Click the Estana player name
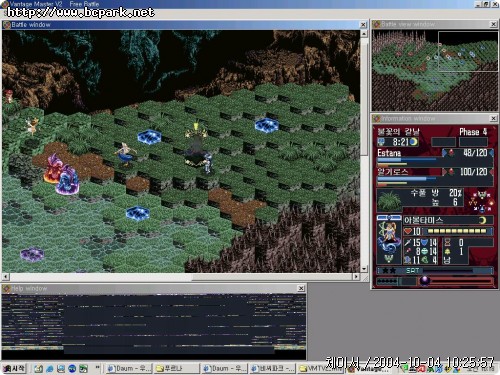Viewport: 500px width, 375px height. 389,153
